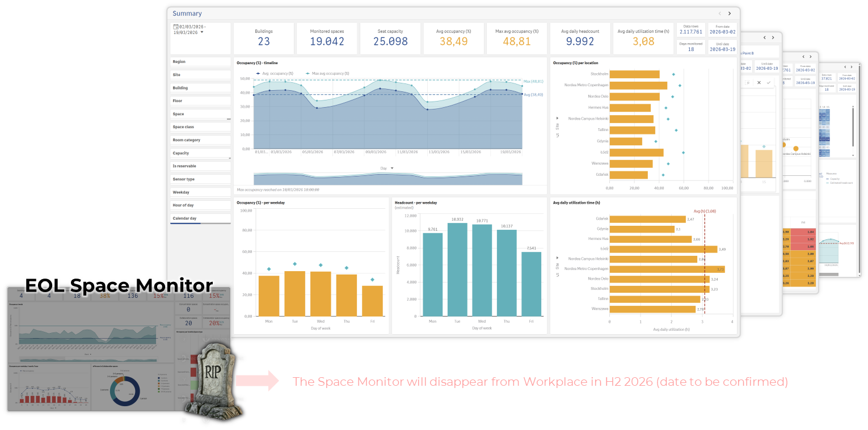868x430 pixels.
Task: Open the Weekday filter pane
Action: tap(200, 192)
